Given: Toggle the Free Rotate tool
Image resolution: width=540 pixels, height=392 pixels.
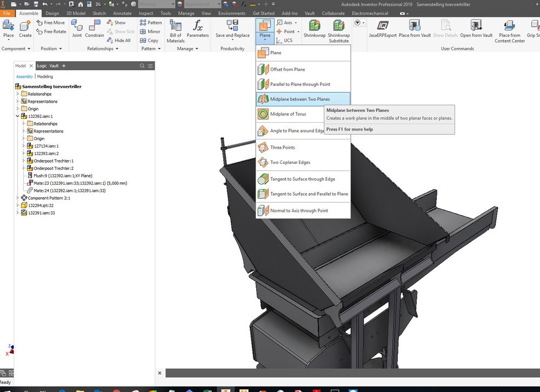Looking at the screenshot, I should coord(51,31).
